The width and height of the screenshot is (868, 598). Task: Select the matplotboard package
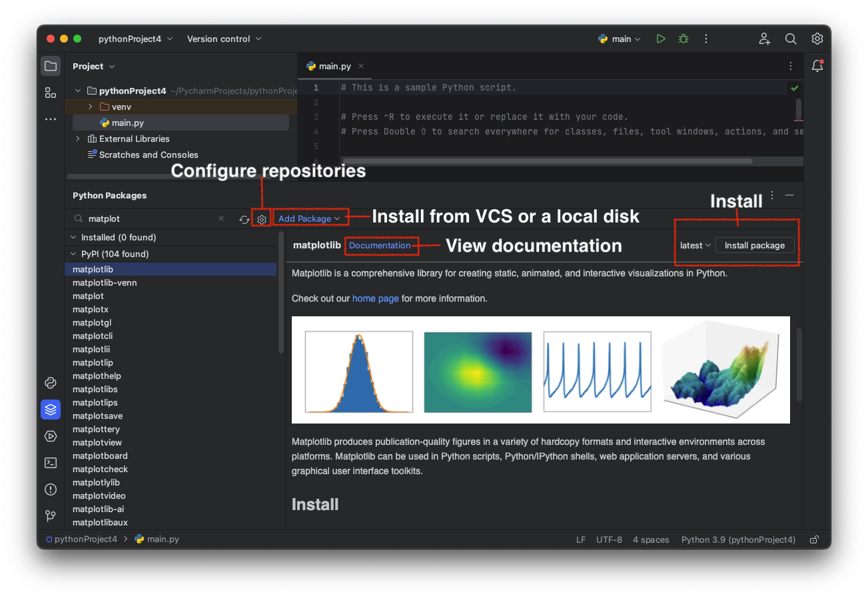click(171, 455)
